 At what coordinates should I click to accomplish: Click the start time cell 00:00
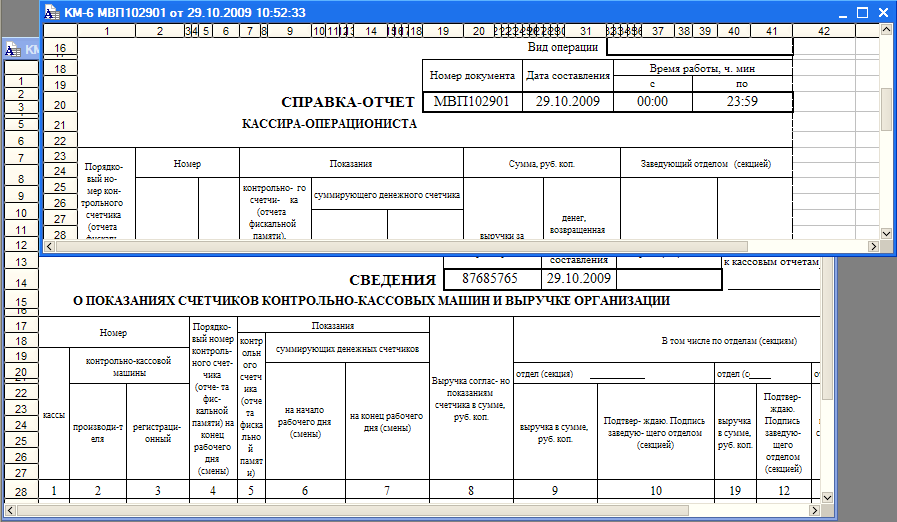653,101
